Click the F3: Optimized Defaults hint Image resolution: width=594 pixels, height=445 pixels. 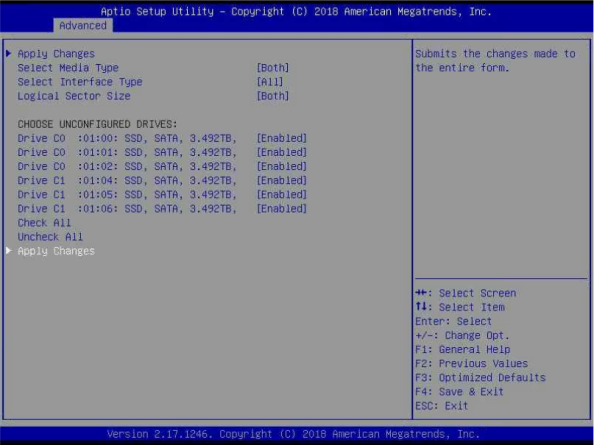480,378
